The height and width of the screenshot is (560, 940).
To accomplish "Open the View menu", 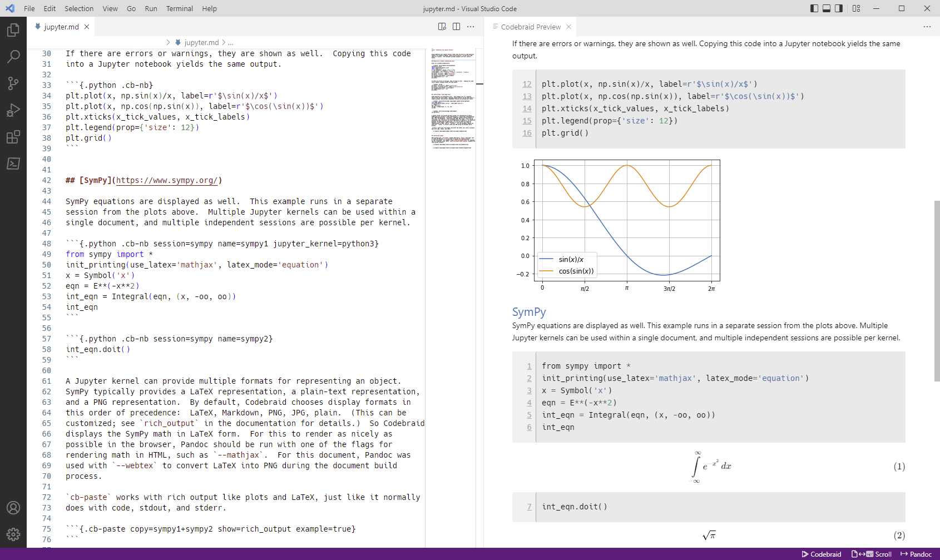I will point(110,8).
